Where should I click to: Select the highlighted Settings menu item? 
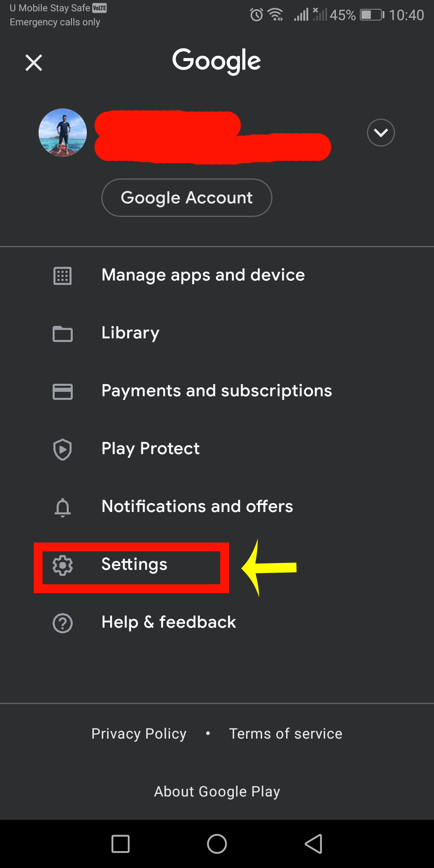[x=134, y=564]
